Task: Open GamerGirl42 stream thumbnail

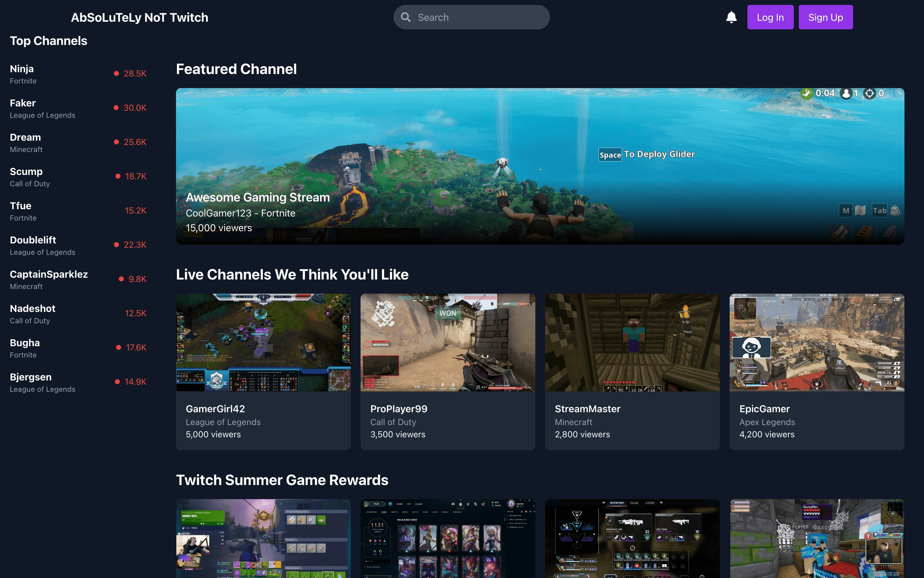Action: pyautogui.click(x=263, y=343)
